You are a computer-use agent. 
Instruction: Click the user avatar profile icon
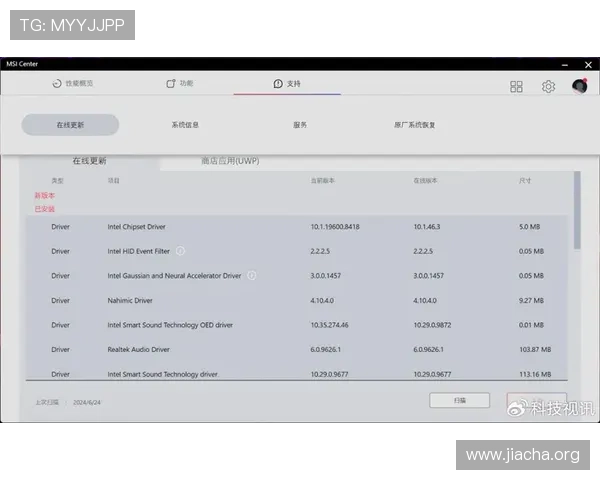[580, 86]
